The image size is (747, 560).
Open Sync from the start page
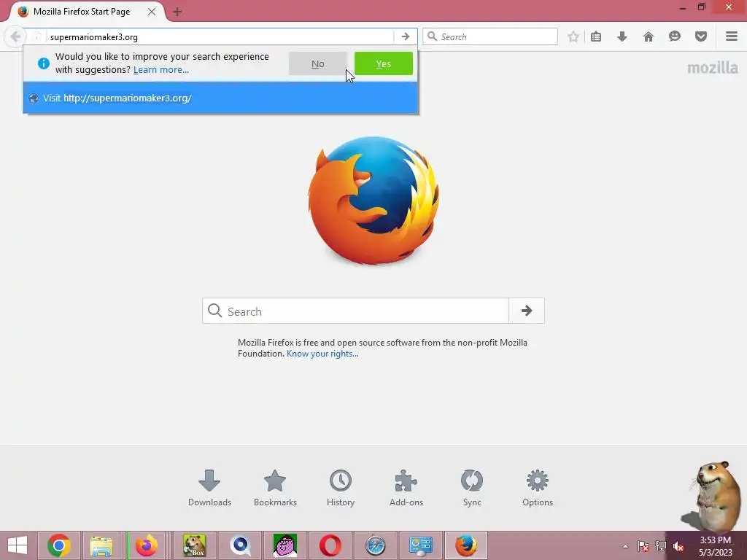pos(472,488)
